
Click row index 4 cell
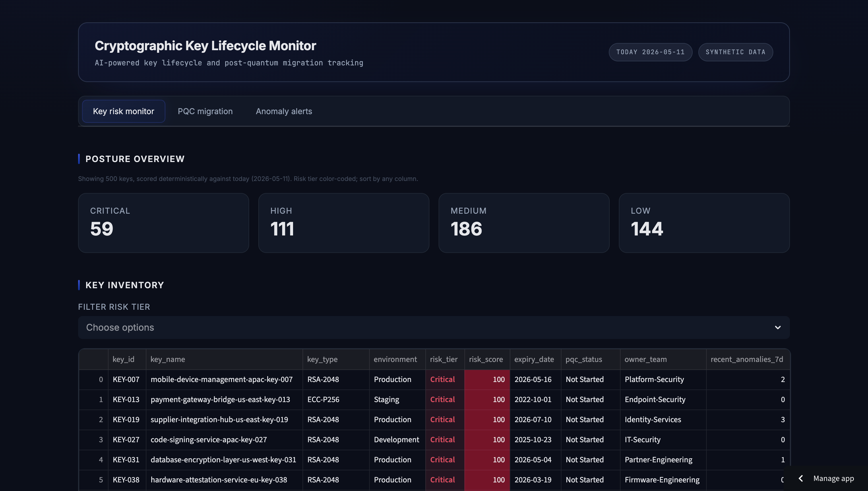coord(94,460)
